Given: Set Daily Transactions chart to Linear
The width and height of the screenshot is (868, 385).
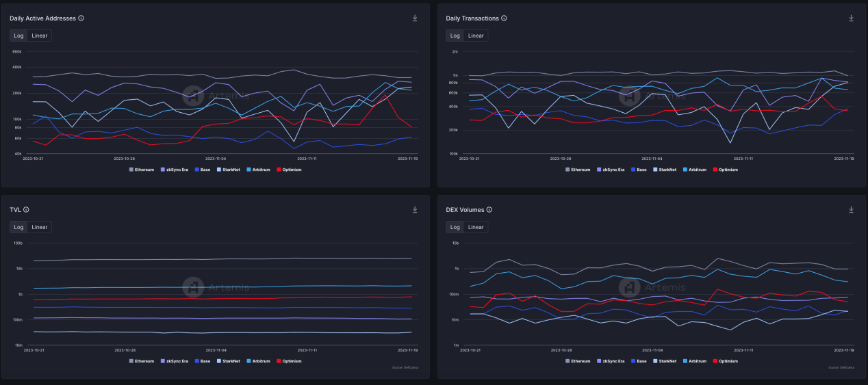Looking at the screenshot, I should [x=476, y=36].
